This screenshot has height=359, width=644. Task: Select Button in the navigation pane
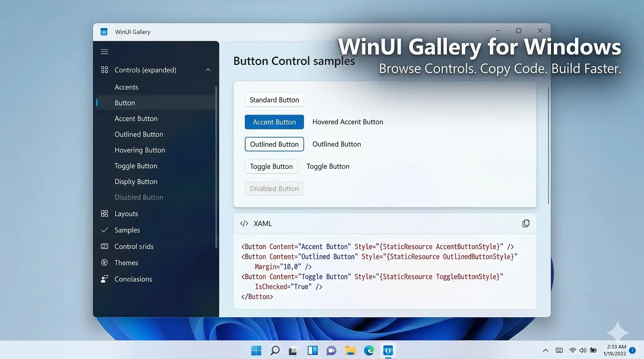125,103
